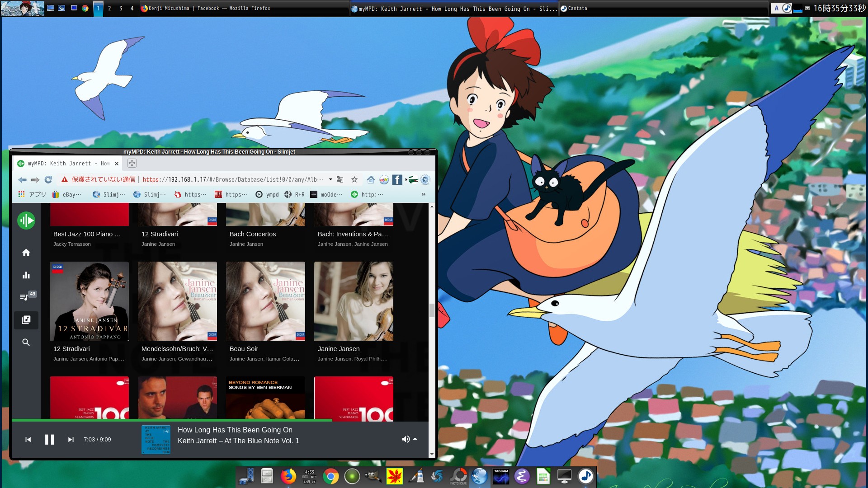Screen dimensions: 868x488
Task: Open the ympd bookmark
Action: pos(267,194)
